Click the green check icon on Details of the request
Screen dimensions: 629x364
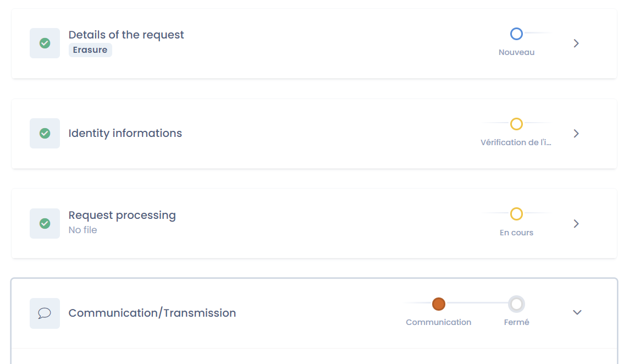45,43
